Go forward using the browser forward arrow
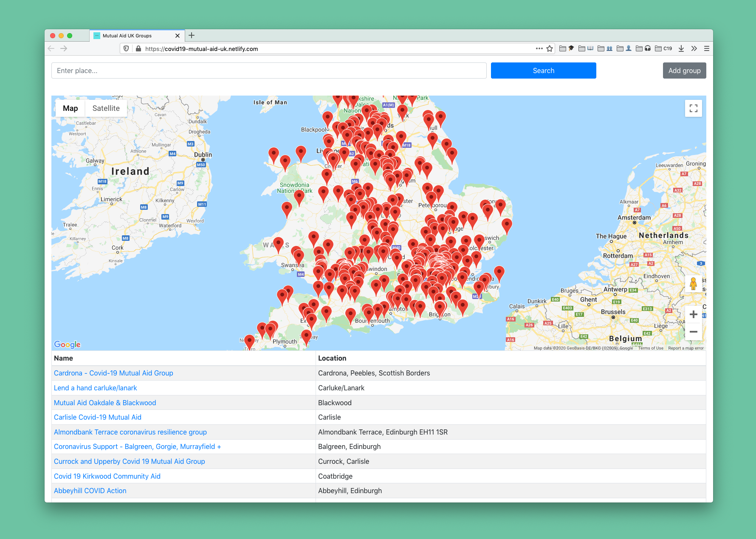Screen dimensions: 756x539 click(x=64, y=48)
